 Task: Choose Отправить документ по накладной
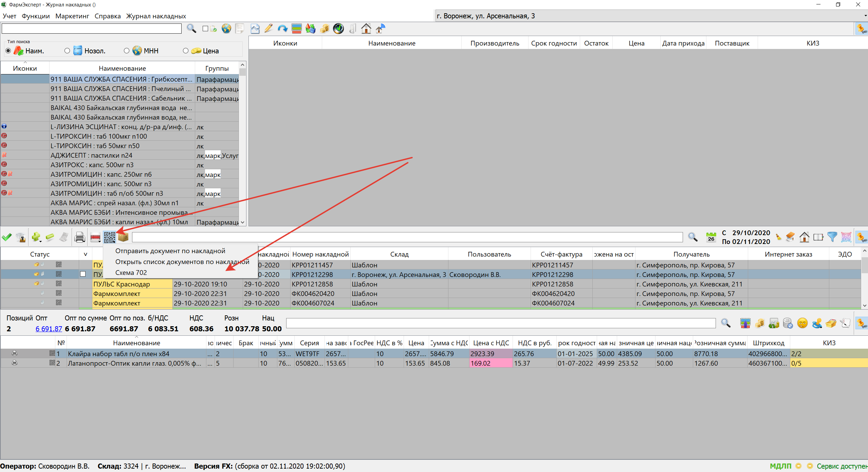170,251
